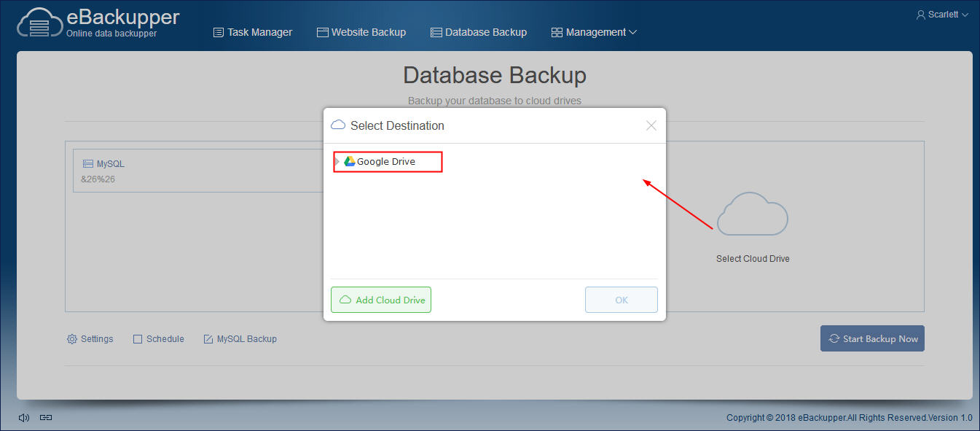
Task: Click the Settings gear icon
Action: tap(72, 339)
